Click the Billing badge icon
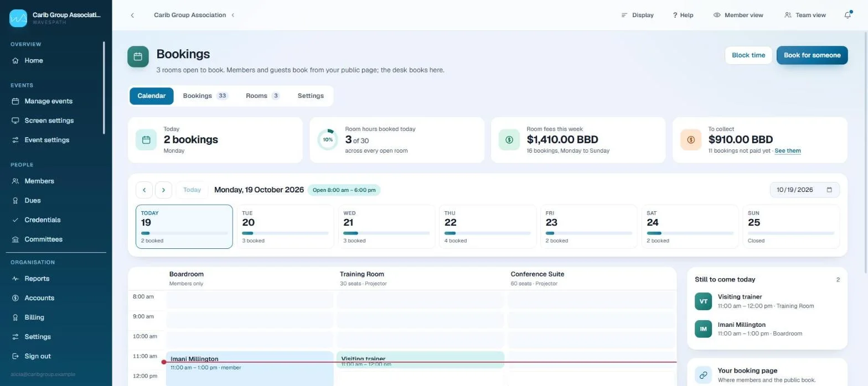Image resolution: width=868 pixels, height=386 pixels. pyautogui.click(x=15, y=317)
